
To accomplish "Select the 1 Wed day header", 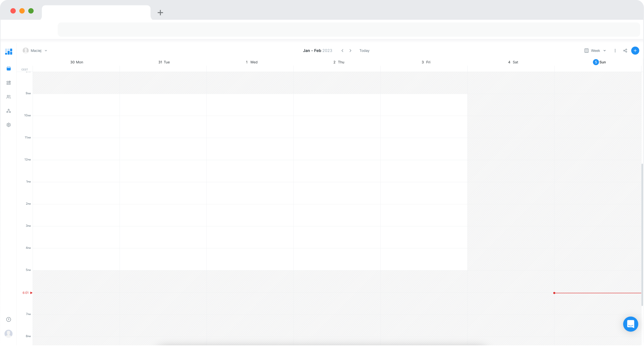I will point(251,62).
